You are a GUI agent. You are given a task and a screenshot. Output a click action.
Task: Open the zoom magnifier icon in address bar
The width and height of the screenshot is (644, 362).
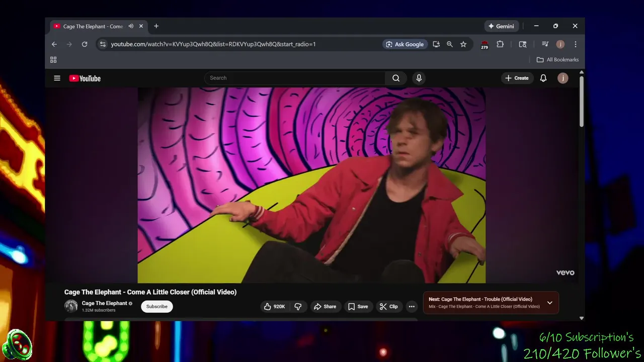point(450,44)
